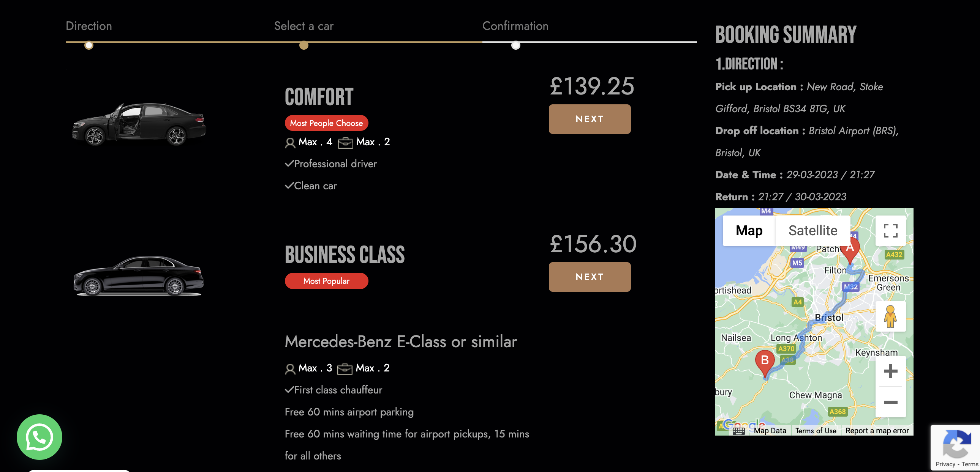This screenshot has width=980, height=472.
Task: Choose Business Class with NEXT button
Action: coord(589,277)
